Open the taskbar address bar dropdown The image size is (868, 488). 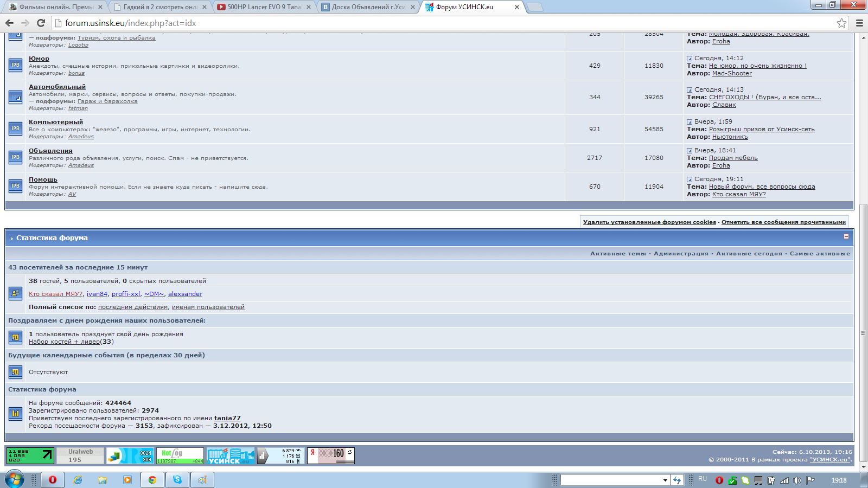665,480
